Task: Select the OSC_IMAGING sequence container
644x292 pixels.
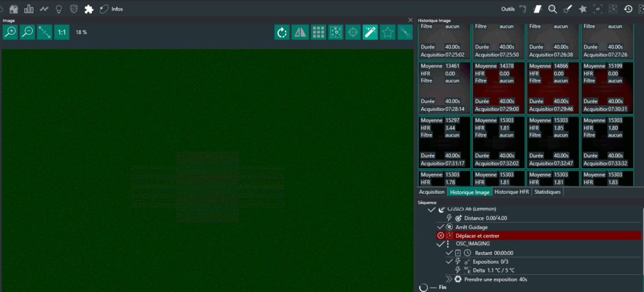Action: [x=473, y=244]
